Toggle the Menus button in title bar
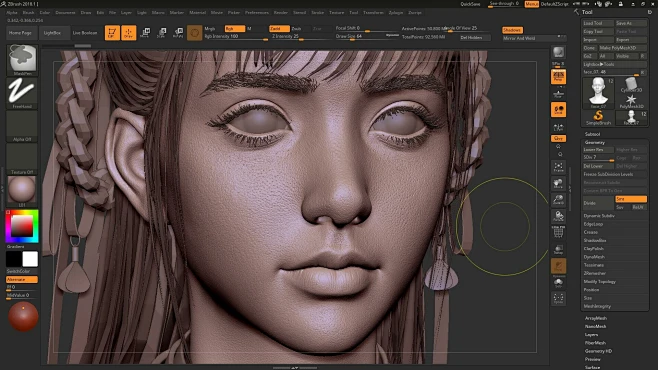 point(531,4)
